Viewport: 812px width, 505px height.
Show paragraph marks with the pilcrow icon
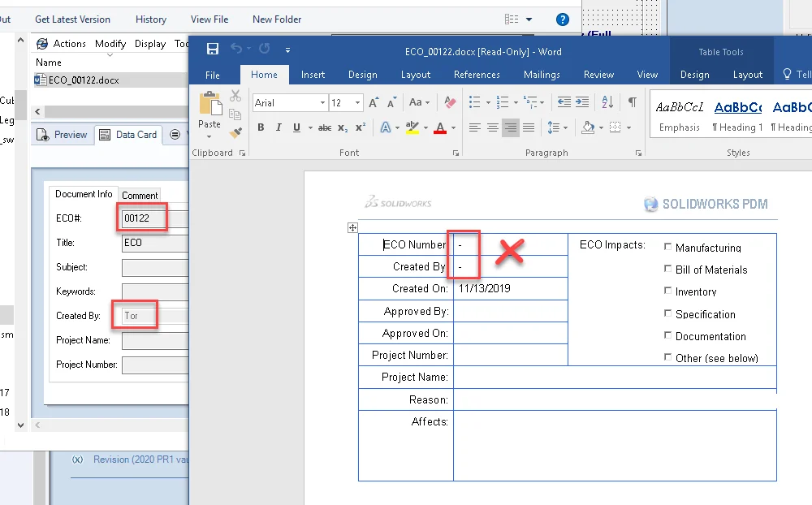click(x=632, y=102)
